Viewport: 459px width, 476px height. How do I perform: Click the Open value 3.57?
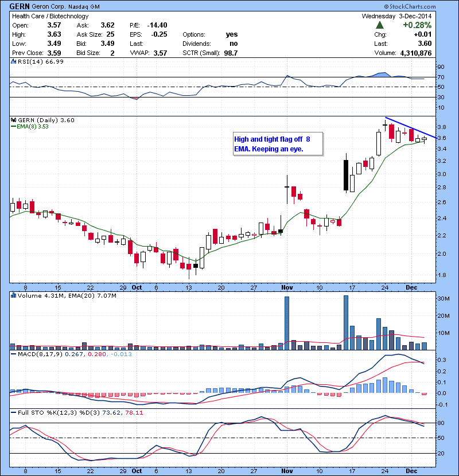(x=54, y=25)
